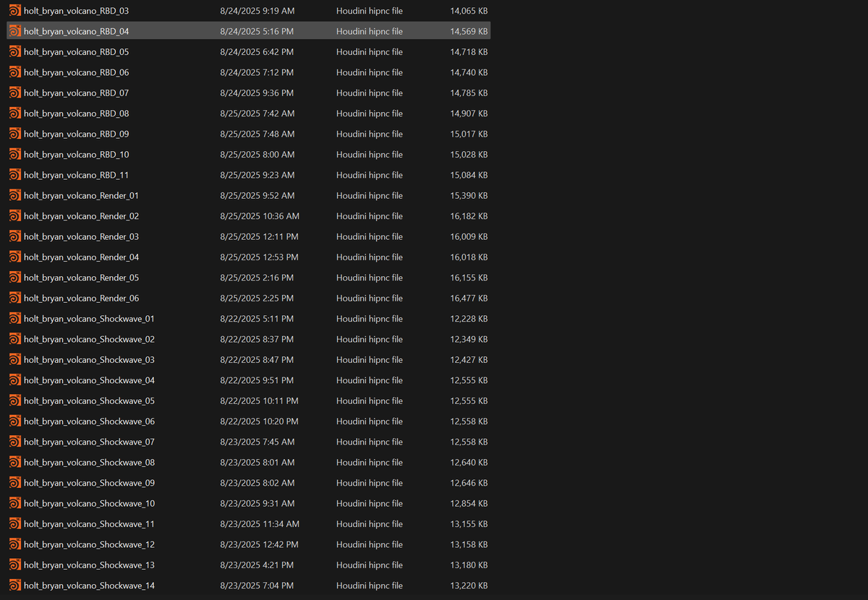Click the date 8/23/2025 7:04 PM
868x600 pixels.
coord(257,586)
